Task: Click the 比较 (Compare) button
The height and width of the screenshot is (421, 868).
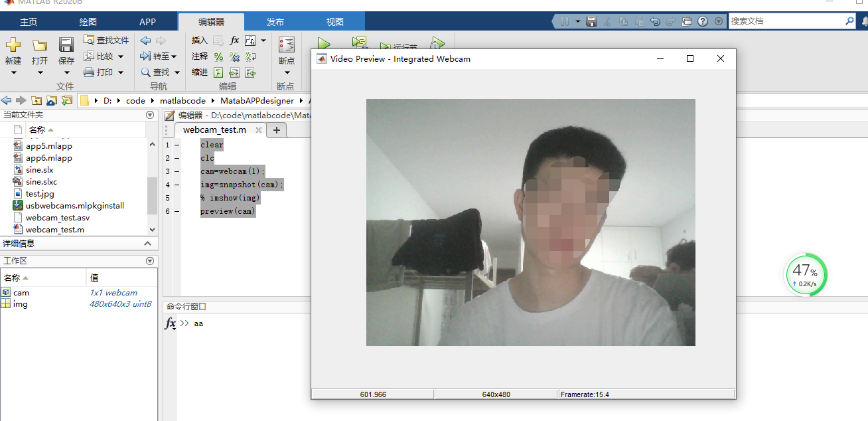Action: click(100, 56)
